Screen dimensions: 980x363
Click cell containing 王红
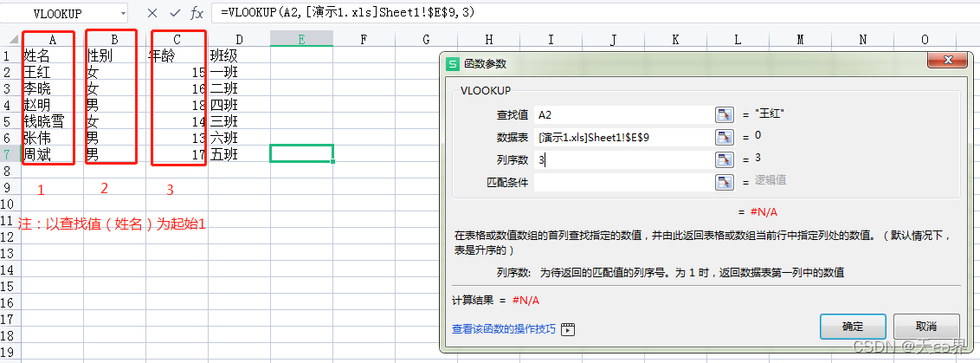click(x=53, y=72)
